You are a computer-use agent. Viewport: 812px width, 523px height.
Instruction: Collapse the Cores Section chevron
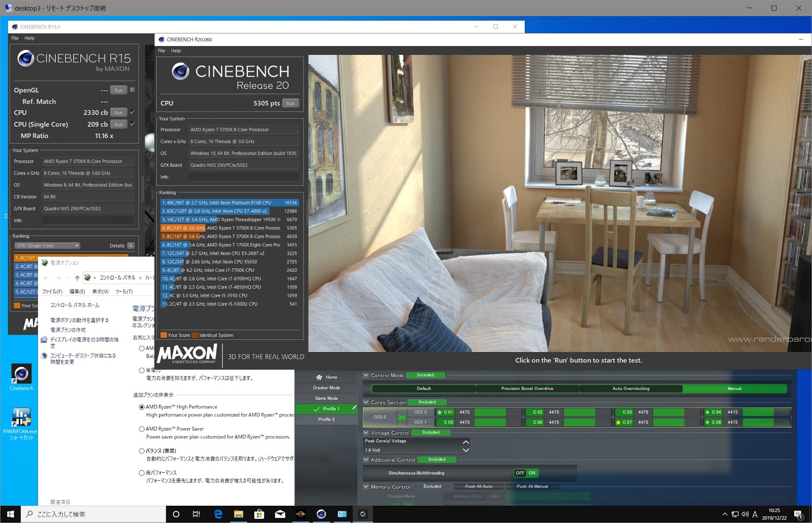pyautogui.click(x=366, y=402)
